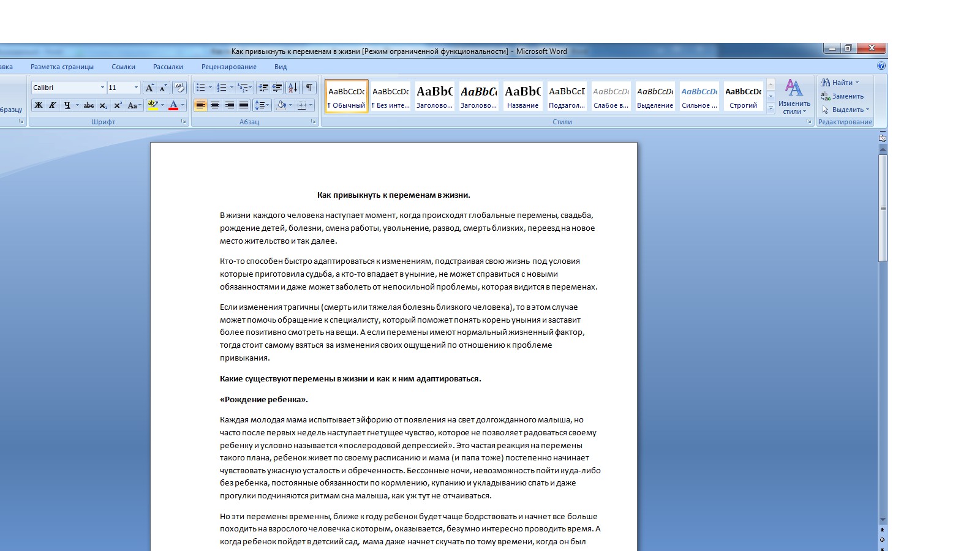The height and width of the screenshot is (551, 980).
Task: Toggle the ruler above the vertical scrollbar
Action: pyautogui.click(x=883, y=138)
